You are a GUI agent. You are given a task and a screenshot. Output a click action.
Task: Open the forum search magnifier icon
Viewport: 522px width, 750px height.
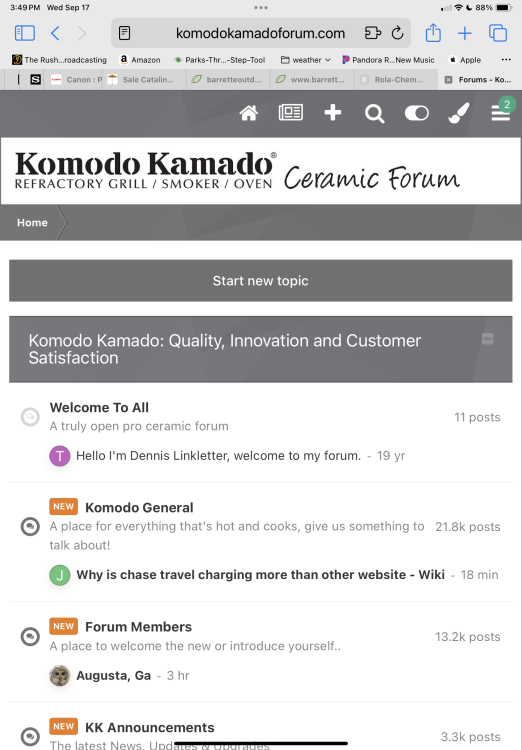pos(374,114)
